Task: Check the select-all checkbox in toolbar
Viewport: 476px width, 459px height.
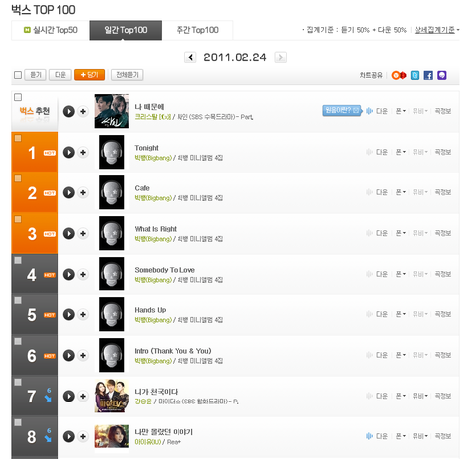Action: (18, 75)
